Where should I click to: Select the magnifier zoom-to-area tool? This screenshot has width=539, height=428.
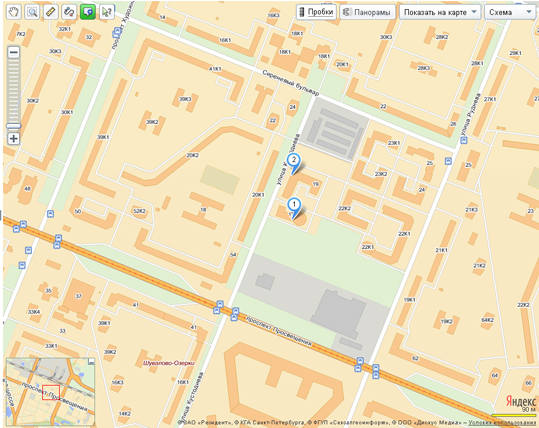coord(32,12)
